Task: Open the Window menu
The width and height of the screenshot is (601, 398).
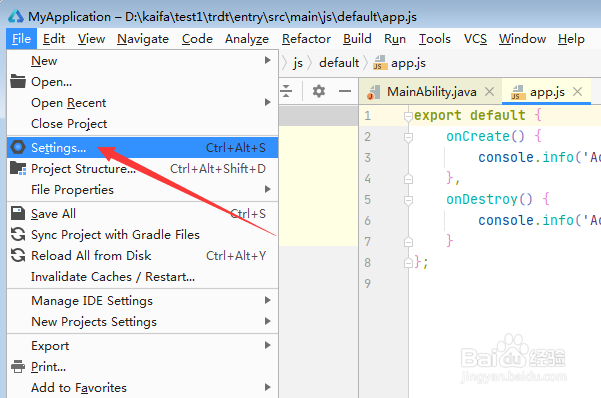Action: pyautogui.click(x=522, y=39)
